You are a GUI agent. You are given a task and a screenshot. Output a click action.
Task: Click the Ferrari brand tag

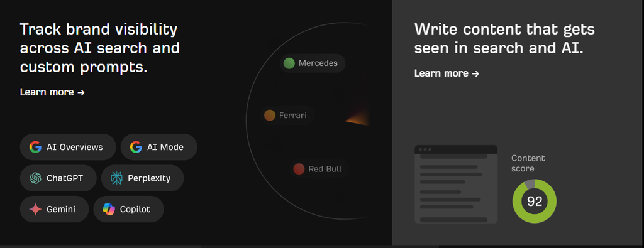tap(287, 115)
